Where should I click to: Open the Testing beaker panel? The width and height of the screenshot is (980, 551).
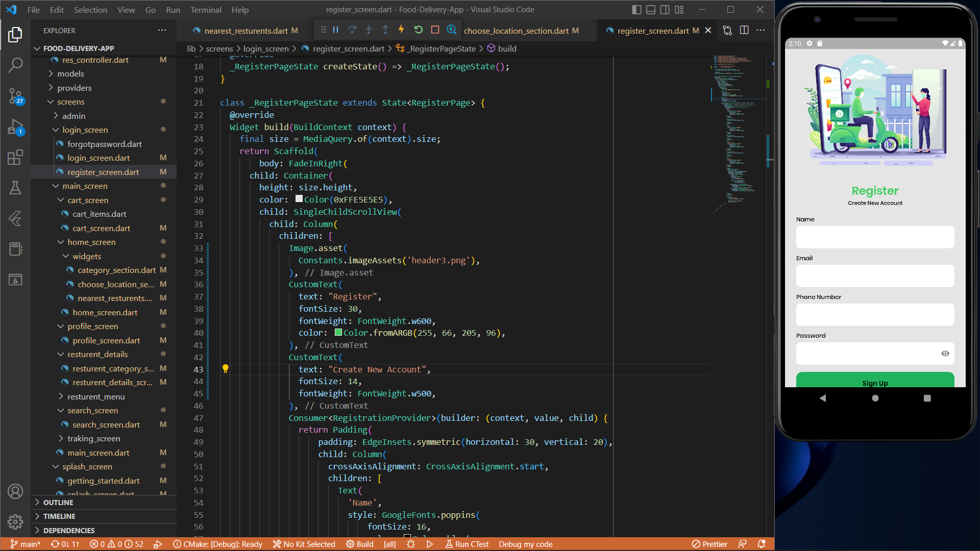tap(15, 188)
